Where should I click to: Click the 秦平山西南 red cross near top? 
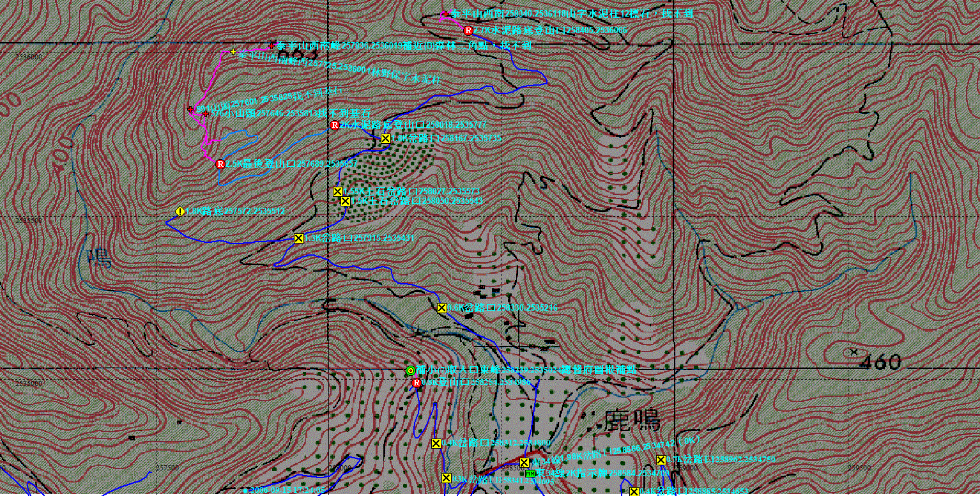click(445, 13)
